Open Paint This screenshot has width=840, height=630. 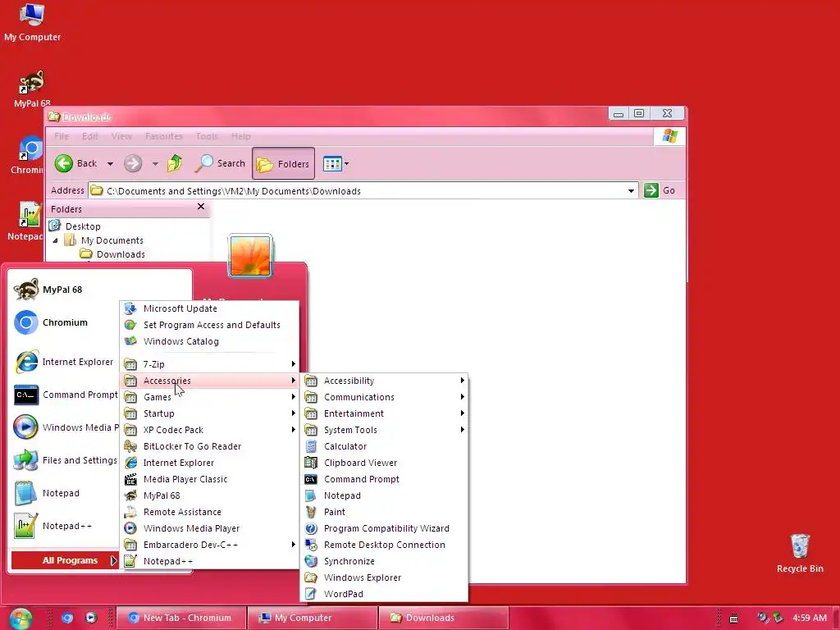[384, 512]
